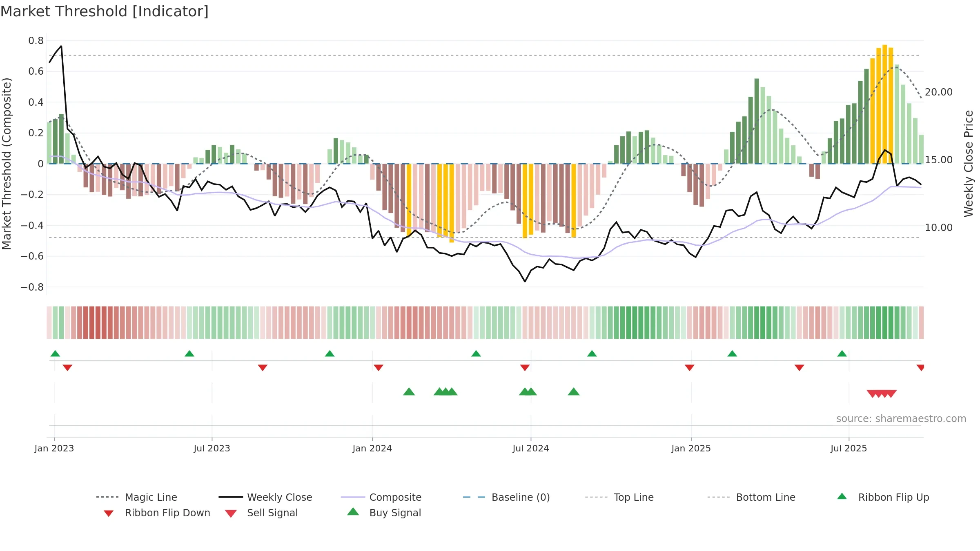Click the Buy Signal marker near Feb 2024
Screen dimensions: 980x551
pos(409,392)
